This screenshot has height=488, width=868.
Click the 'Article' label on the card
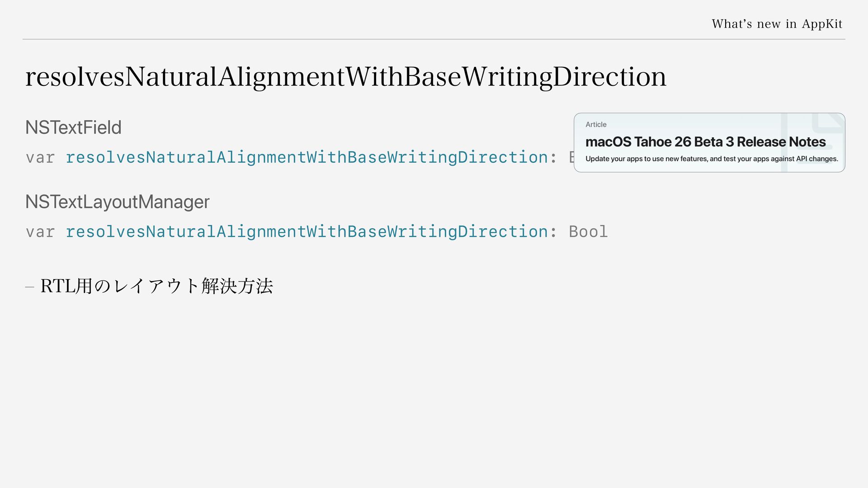(596, 124)
